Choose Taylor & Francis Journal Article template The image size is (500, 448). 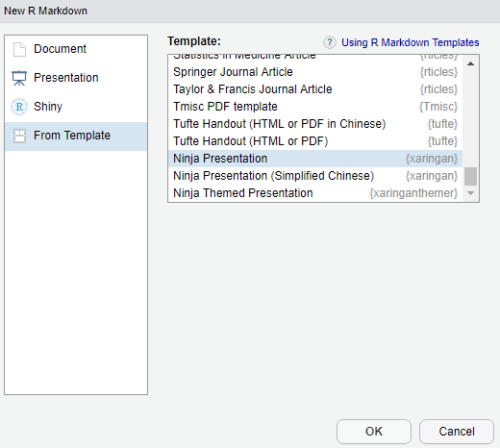tap(315, 89)
